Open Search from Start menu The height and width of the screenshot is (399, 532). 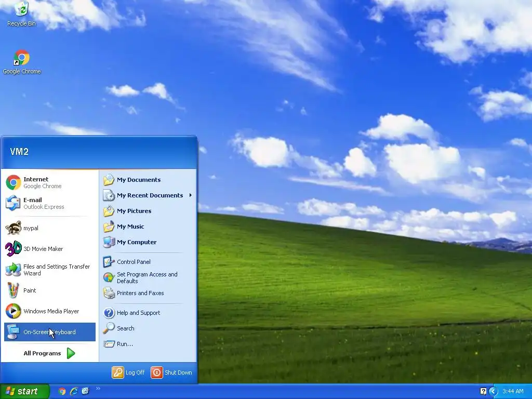click(148, 328)
